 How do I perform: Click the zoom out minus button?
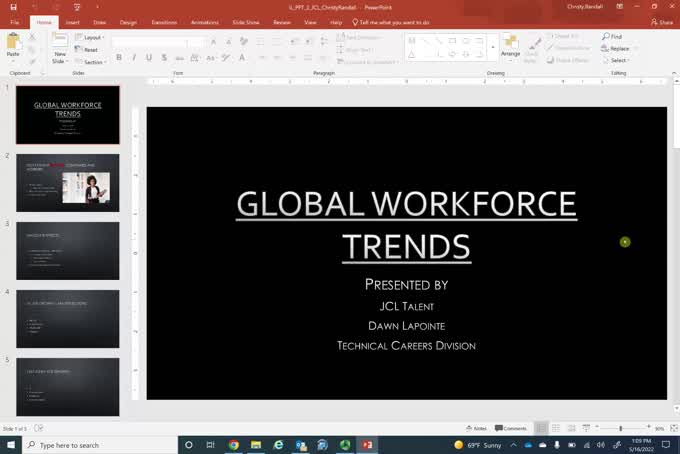(597, 427)
